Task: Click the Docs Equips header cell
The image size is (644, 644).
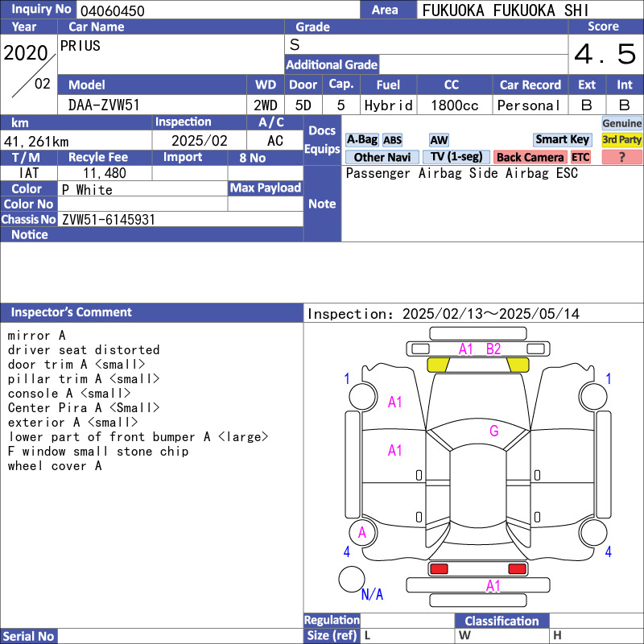Action: (x=322, y=140)
